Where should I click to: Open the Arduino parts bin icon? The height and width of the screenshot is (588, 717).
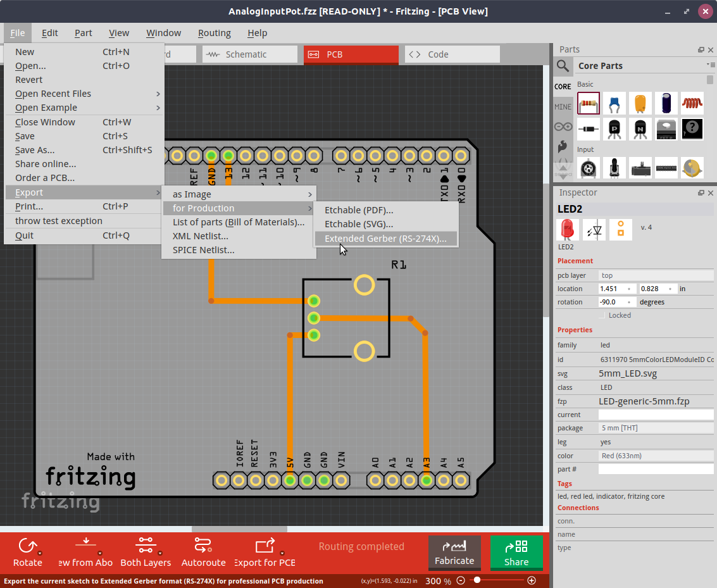[x=563, y=127]
